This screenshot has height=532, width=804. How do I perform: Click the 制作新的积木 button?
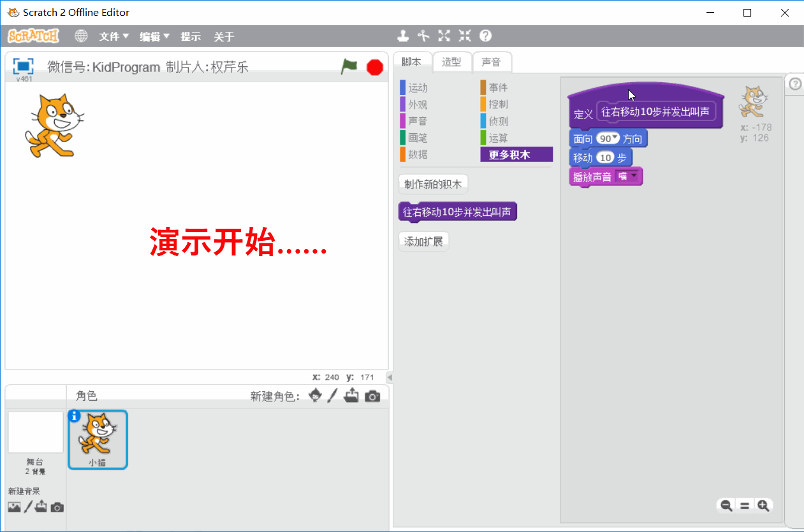pyautogui.click(x=433, y=185)
